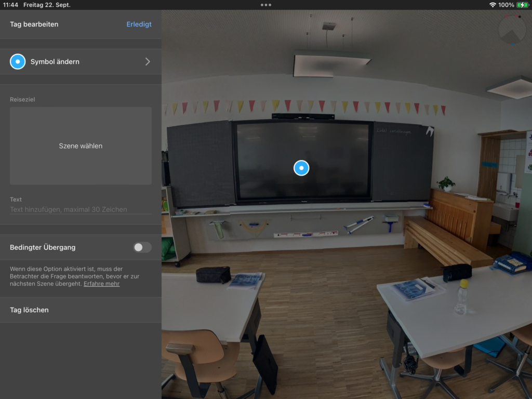The width and height of the screenshot is (532, 399).
Task: Tap the charging battery icon
Action: [522, 5]
